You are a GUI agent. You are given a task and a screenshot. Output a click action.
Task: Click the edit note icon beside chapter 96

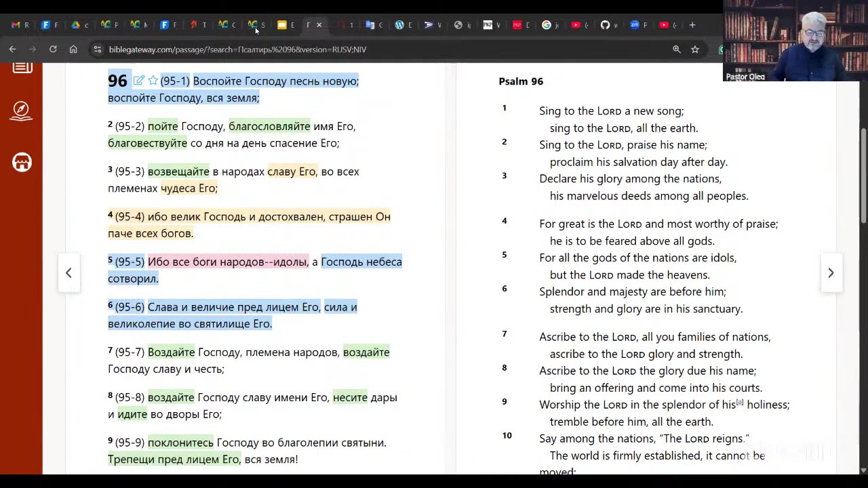pyautogui.click(x=138, y=81)
